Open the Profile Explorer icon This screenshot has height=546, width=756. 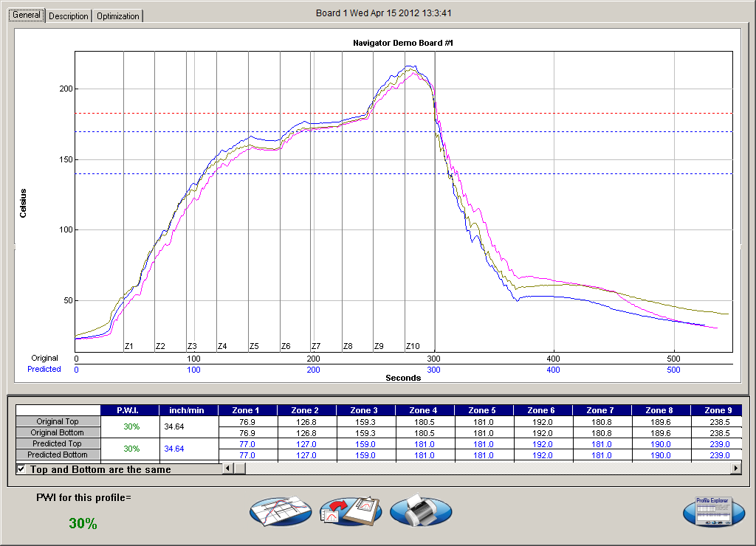click(x=713, y=511)
